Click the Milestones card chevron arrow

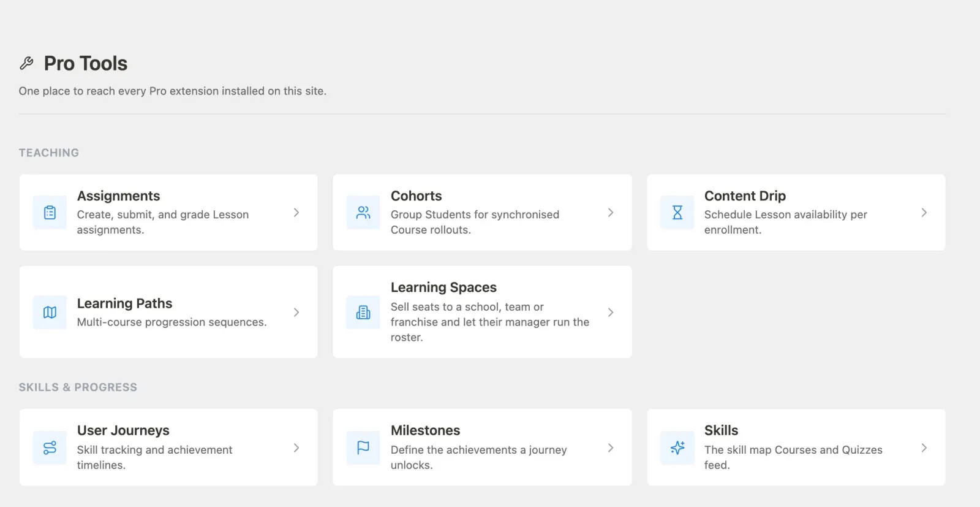tap(611, 448)
